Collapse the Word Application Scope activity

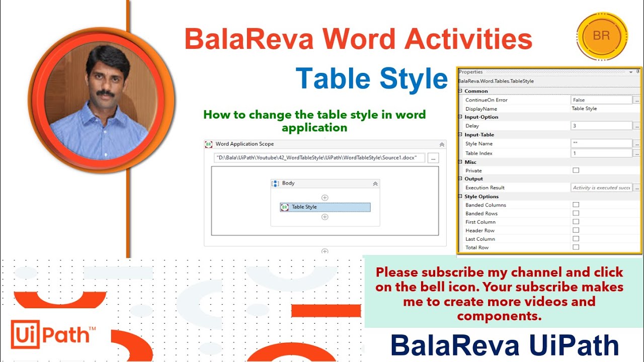(x=442, y=144)
